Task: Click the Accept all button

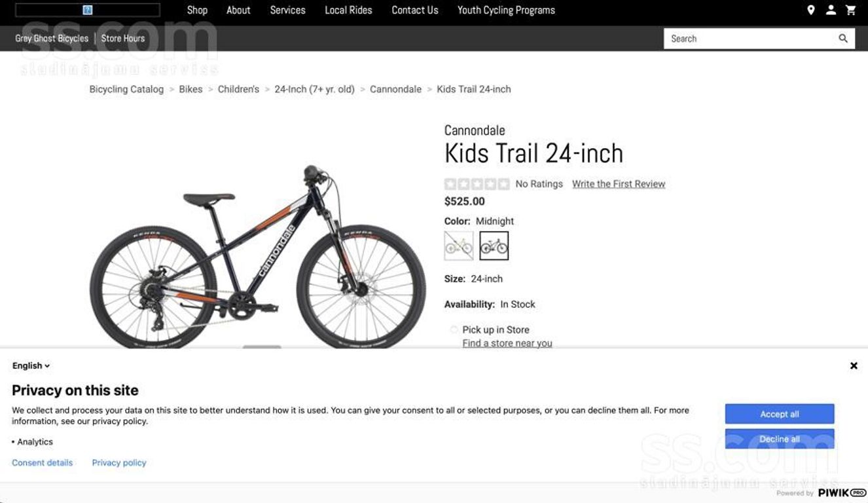Action: point(780,414)
